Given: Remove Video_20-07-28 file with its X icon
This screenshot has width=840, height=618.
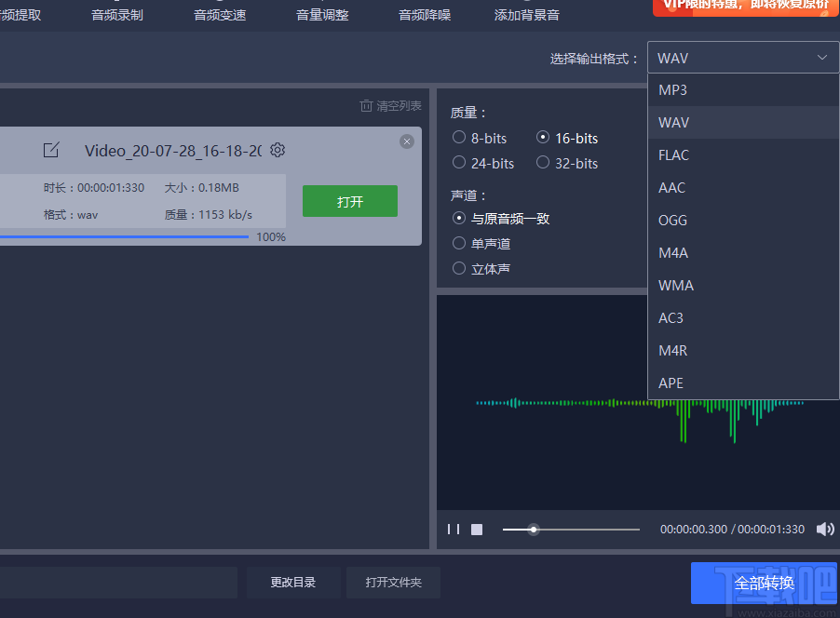Looking at the screenshot, I should (x=407, y=141).
